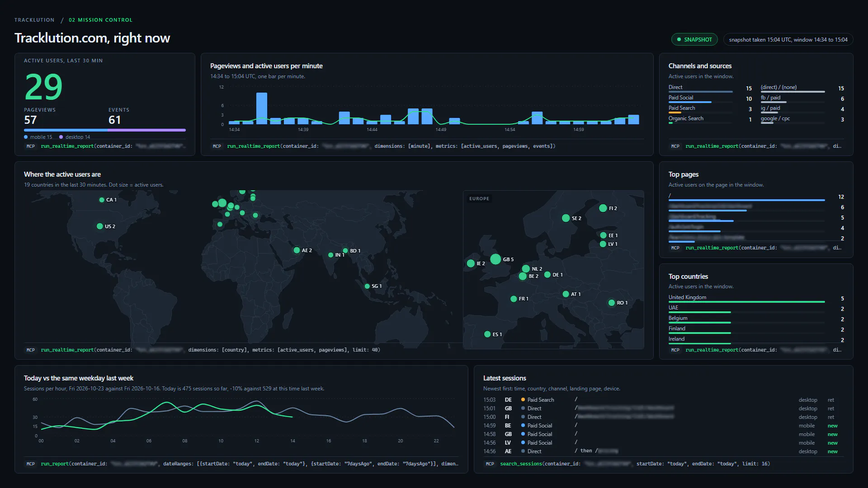868x488 pixels.
Task: Select the NL 2 dot in Europe inset
Action: [526, 269]
